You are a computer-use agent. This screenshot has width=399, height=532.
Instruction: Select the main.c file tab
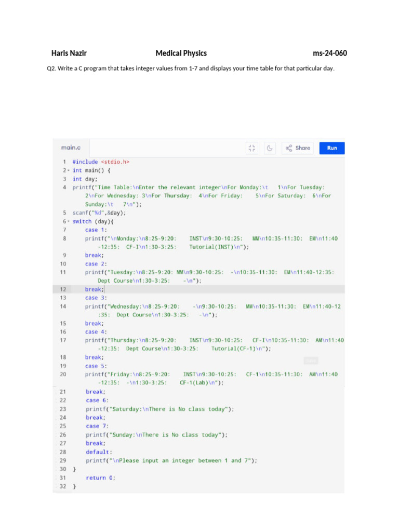[x=71, y=148]
